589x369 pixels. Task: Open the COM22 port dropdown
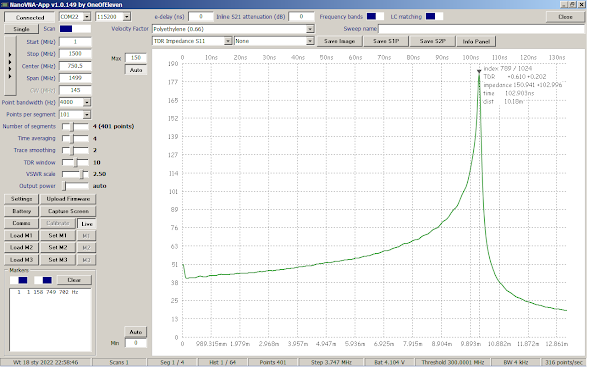coord(87,17)
